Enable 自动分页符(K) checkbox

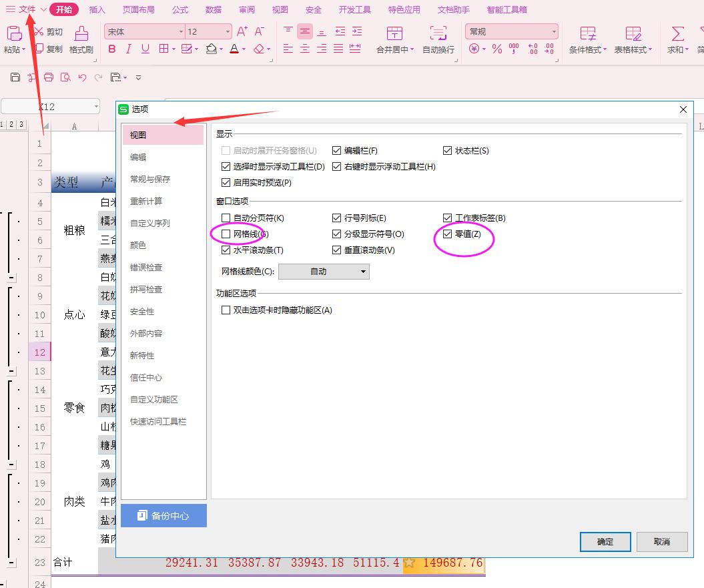pos(226,218)
